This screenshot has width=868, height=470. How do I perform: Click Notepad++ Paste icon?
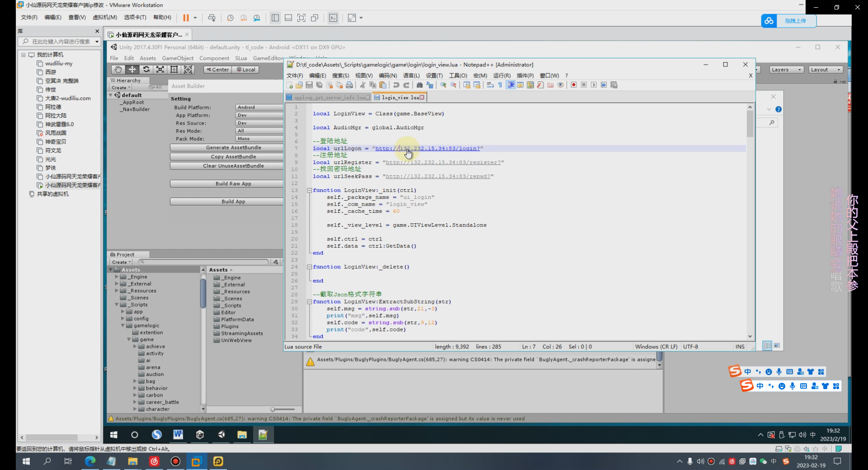[x=383, y=85]
